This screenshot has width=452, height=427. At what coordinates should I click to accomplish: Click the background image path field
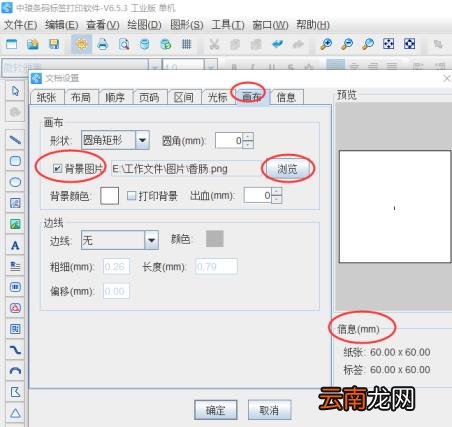[186, 169]
